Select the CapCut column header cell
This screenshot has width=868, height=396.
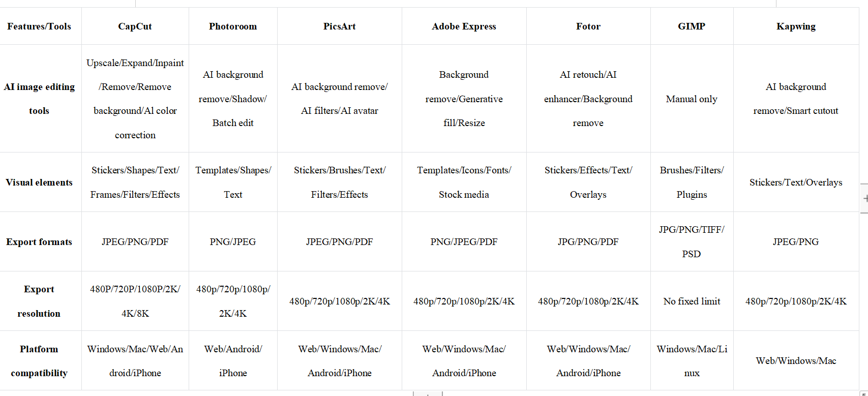[x=135, y=26]
